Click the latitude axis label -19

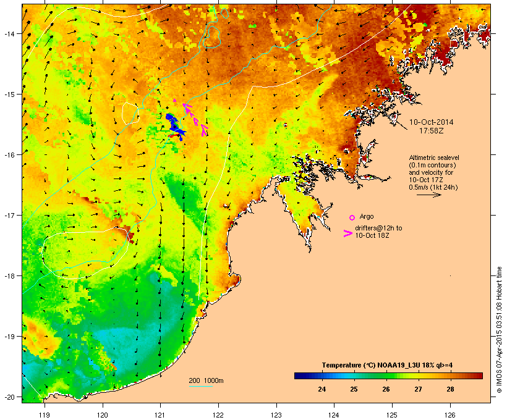[x=9, y=337]
